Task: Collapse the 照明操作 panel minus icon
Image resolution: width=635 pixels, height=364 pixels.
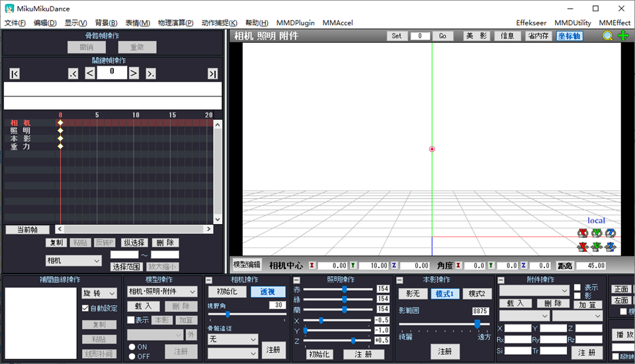Action: pyautogui.click(x=296, y=280)
